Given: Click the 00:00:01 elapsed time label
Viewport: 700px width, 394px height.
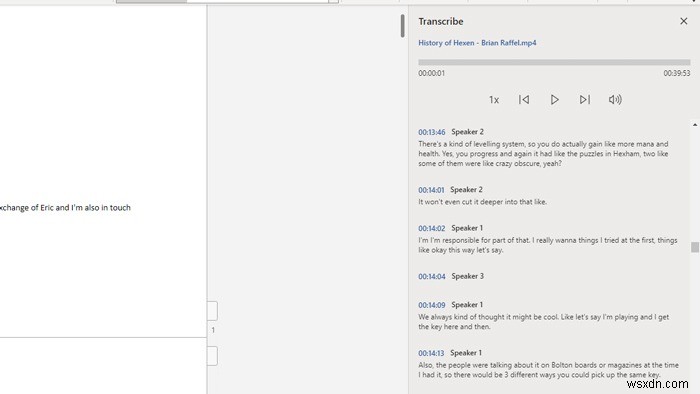Looking at the screenshot, I should coord(431,73).
